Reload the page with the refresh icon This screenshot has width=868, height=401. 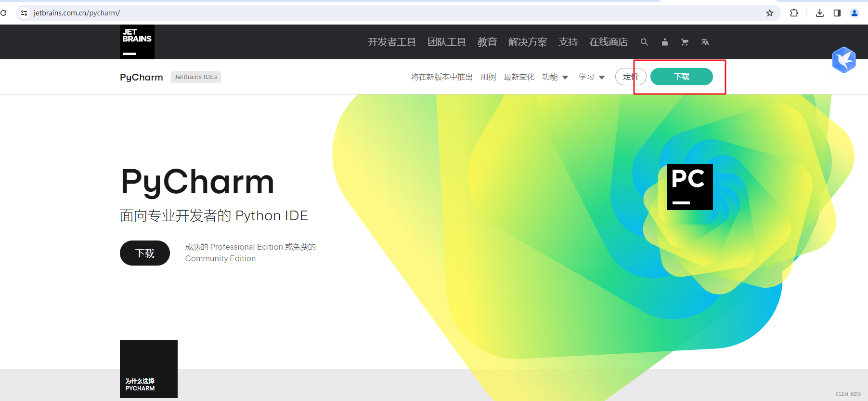[x=3, y=13]
